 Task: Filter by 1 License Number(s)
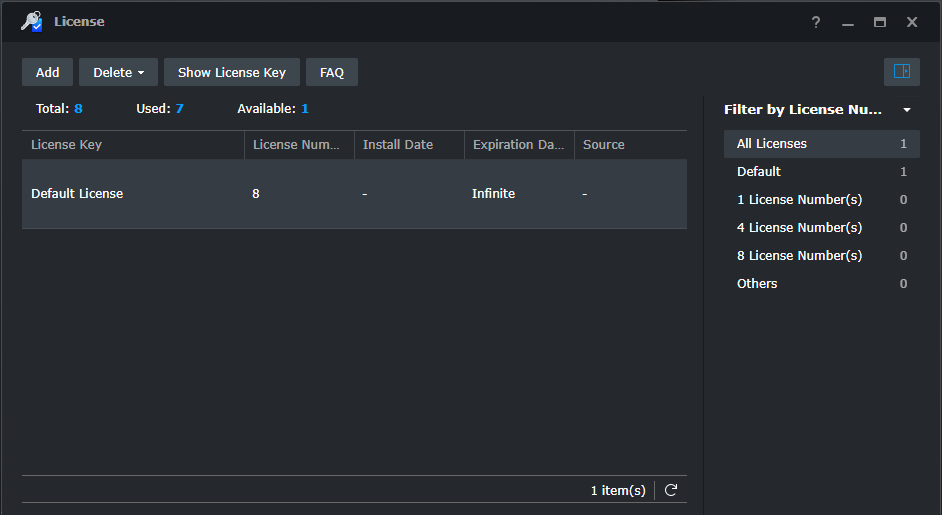(821, 200)
